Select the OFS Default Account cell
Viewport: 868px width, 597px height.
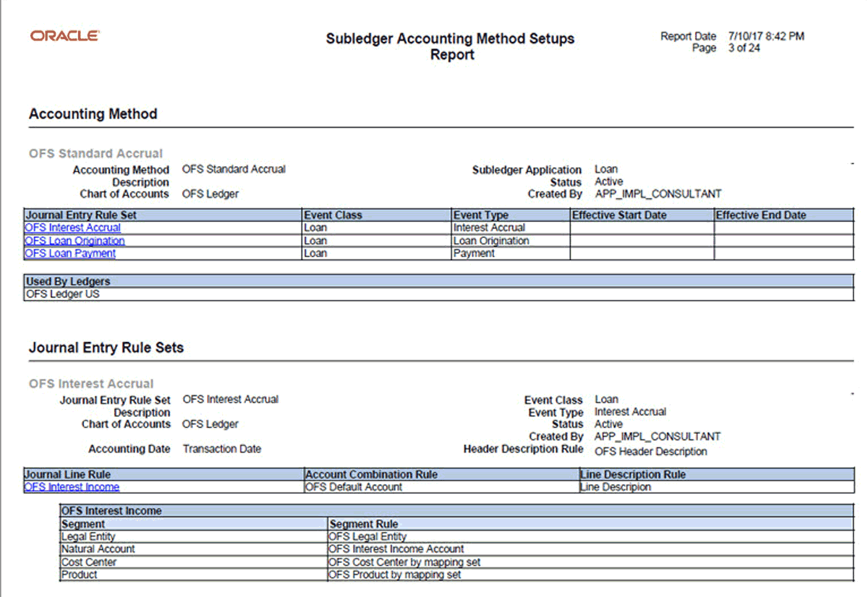point(354,487)
